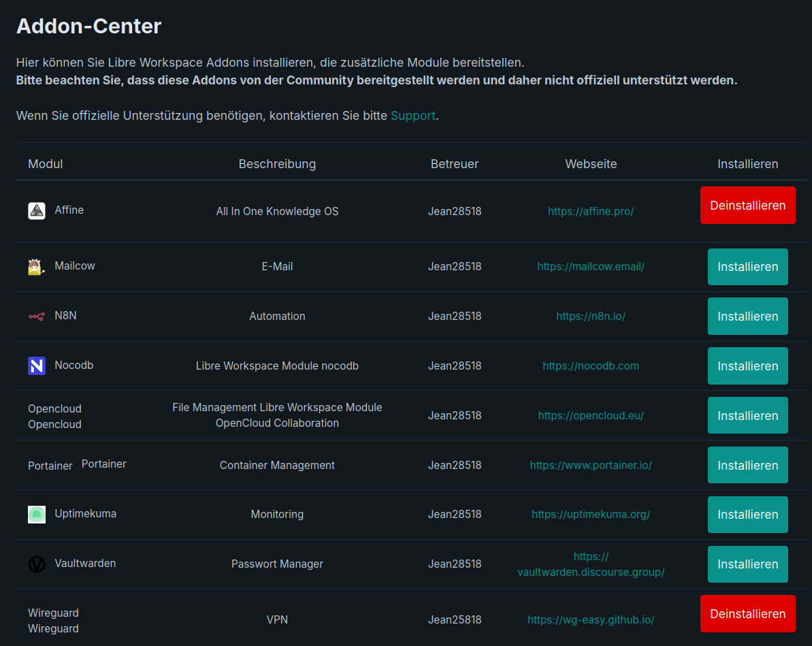Image resolution: width=812 pixels, height=646 pixels.
Task: Visit the mailcow.email website link
Action: pos(591,267)
